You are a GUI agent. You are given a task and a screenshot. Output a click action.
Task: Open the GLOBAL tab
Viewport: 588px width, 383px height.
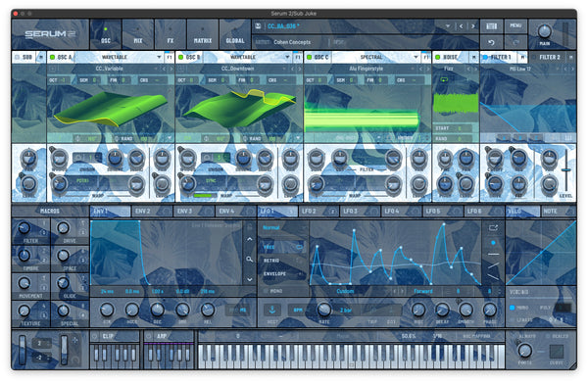click(x=235, y=34)
